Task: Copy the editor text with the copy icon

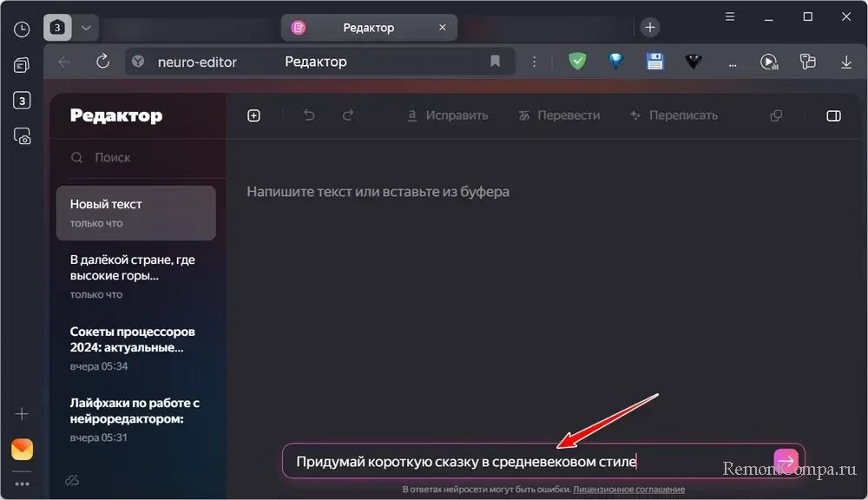Action: coord(777,115)
